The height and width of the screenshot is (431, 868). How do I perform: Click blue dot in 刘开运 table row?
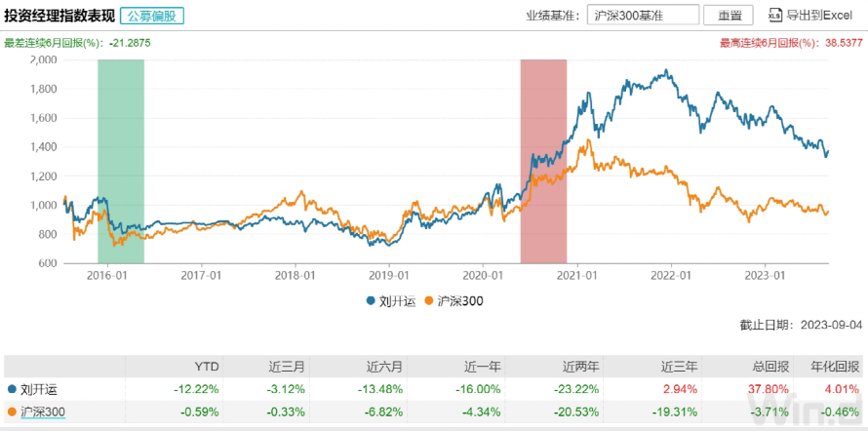point(11,389)
